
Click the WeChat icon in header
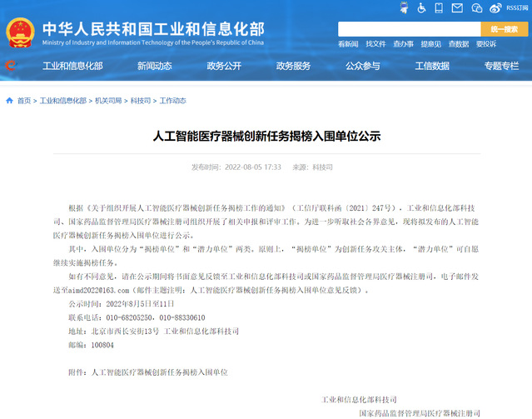point(477,8)
